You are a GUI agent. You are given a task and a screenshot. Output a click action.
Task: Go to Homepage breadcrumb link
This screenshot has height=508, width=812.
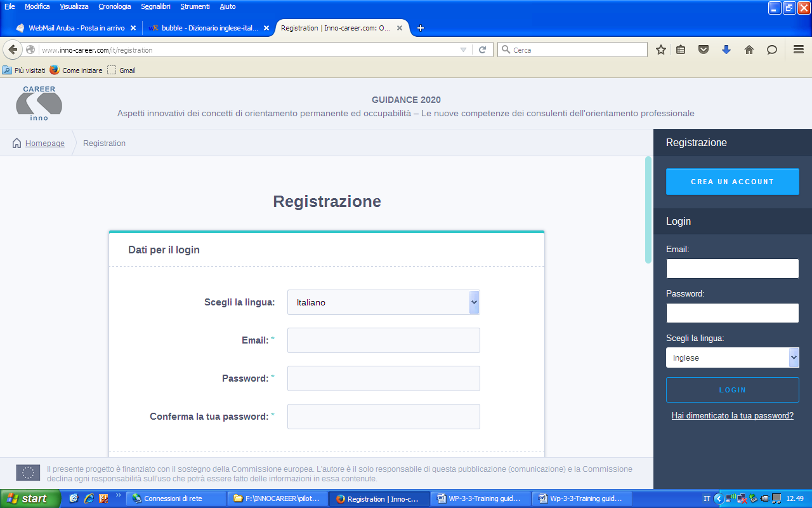(45, 144)
